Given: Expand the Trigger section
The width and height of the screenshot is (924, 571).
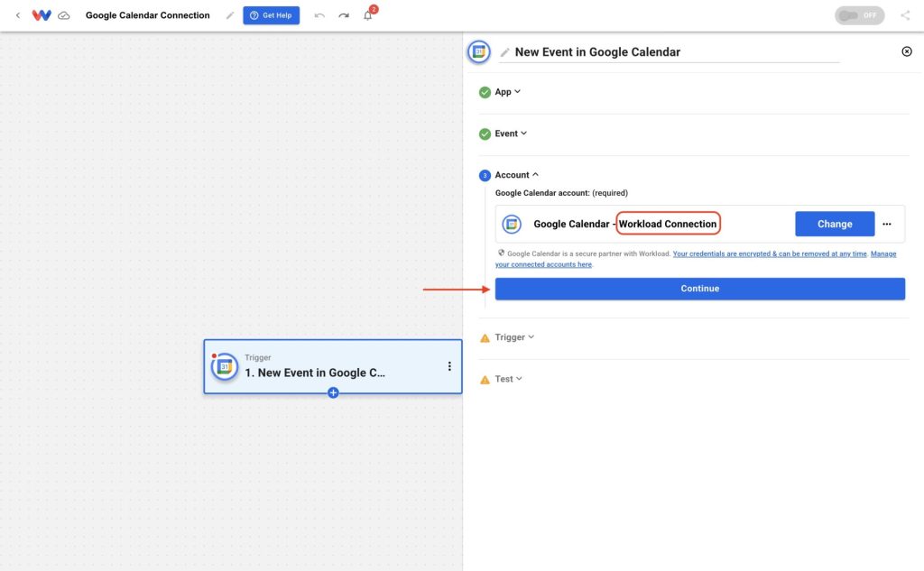Looking at the screenshot, I should click(514, 337).
